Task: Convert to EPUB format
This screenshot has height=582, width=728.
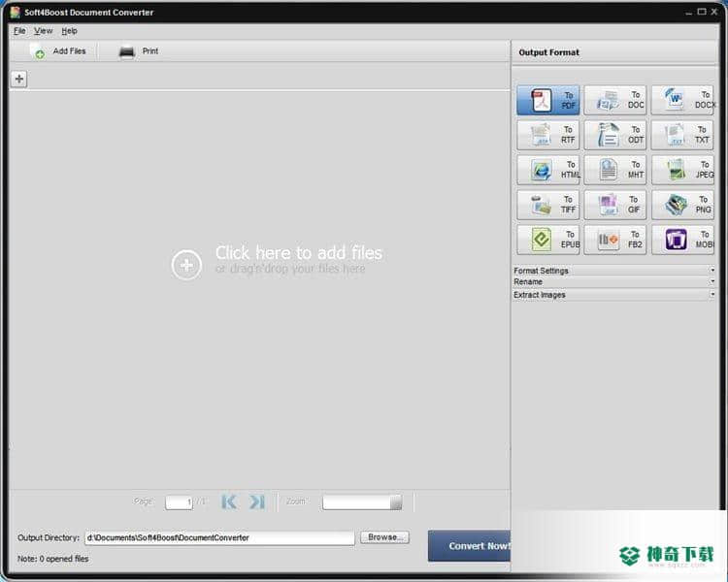Action: pos(547,240)
